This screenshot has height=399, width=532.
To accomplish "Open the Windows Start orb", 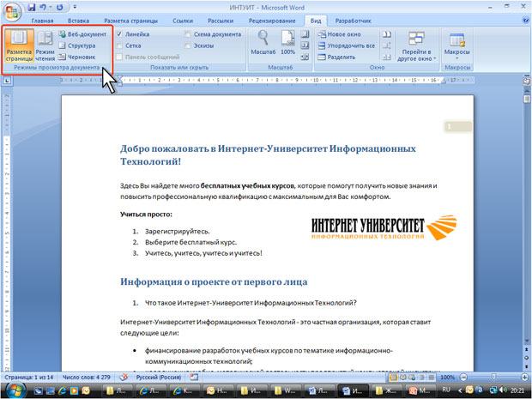I will (x=15, y=390).
